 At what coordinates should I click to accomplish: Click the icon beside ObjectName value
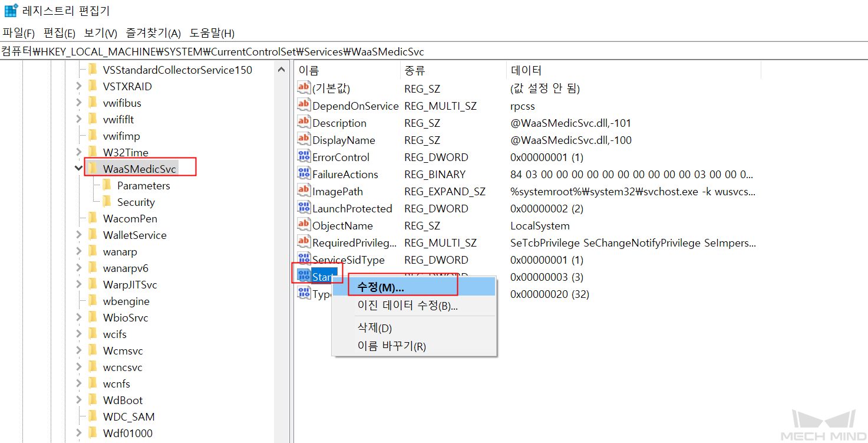(303, 225)
